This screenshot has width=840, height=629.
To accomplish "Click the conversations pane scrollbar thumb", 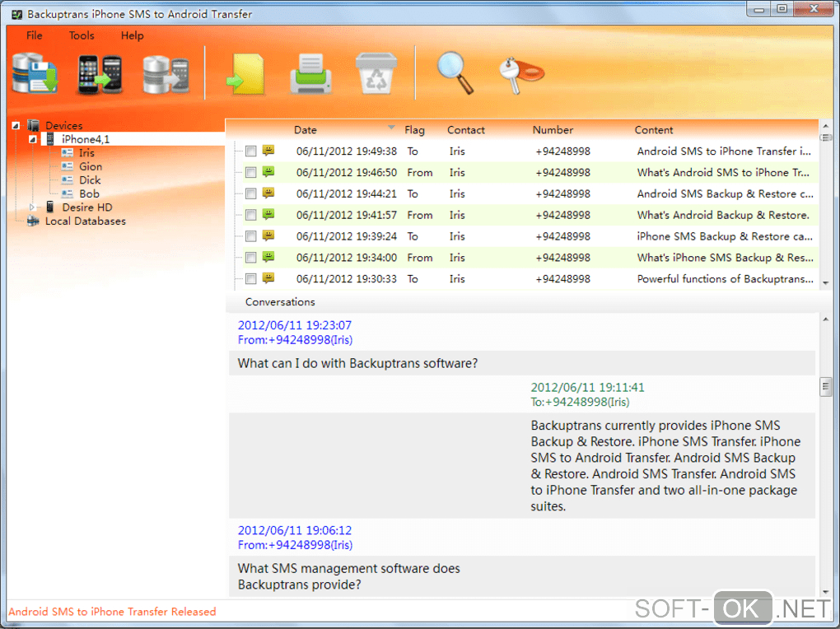I will coord(825,386).
